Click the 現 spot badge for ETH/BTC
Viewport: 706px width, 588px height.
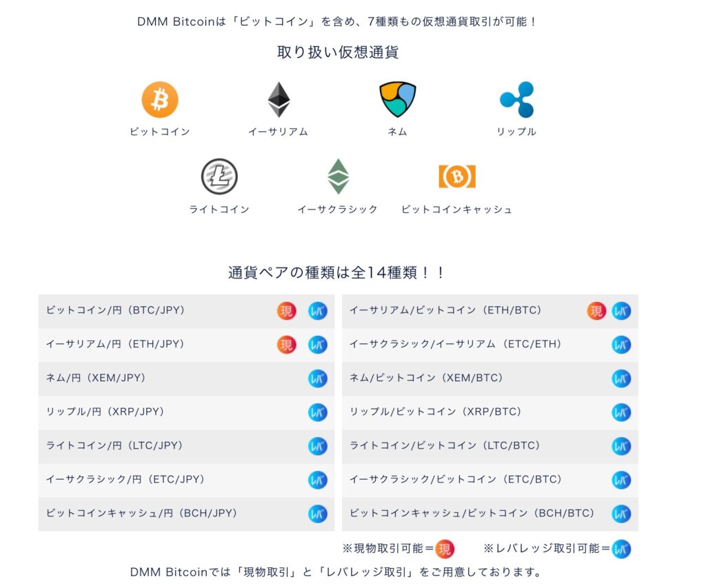pyautogui.click(x=596, y=311)
